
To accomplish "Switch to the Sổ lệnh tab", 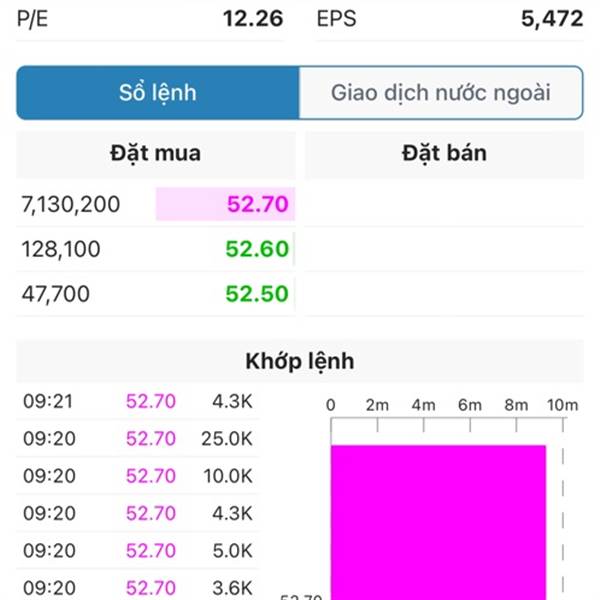I will (158, 93).
